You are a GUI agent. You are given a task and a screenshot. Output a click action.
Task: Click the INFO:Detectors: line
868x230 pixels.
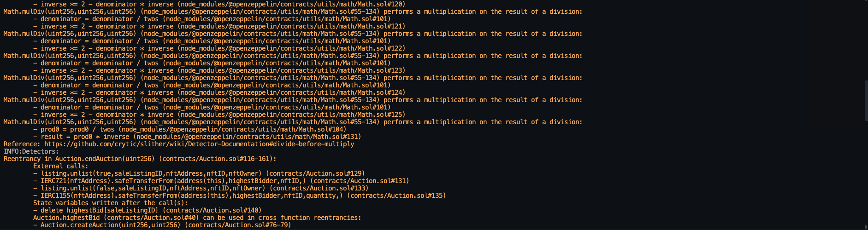point(31,151)
